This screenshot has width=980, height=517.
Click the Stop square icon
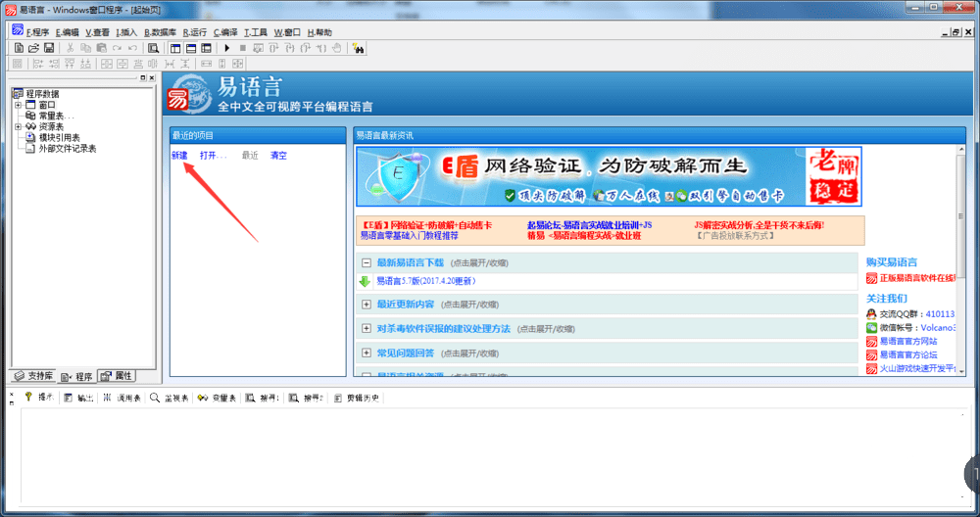243,48
